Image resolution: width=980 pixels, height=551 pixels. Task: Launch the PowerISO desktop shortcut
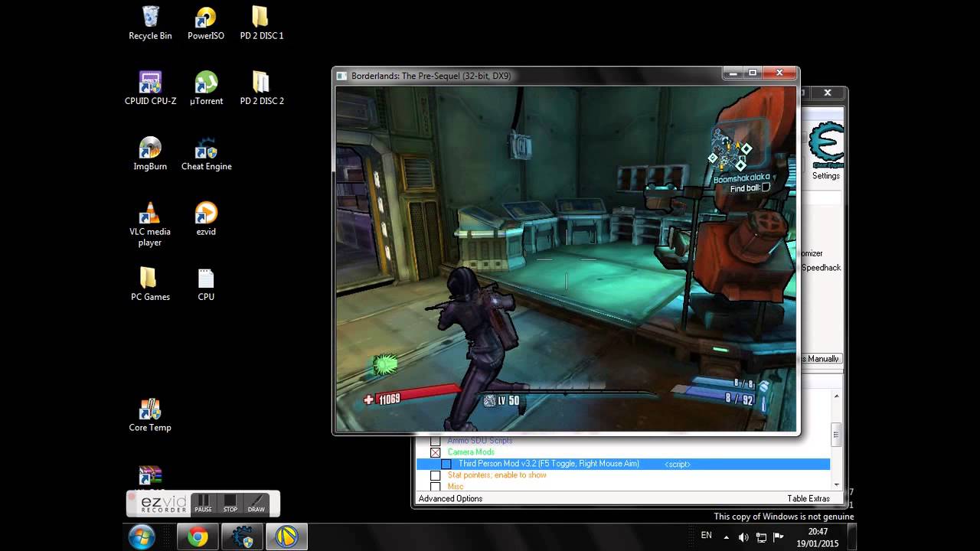(206, 23)
